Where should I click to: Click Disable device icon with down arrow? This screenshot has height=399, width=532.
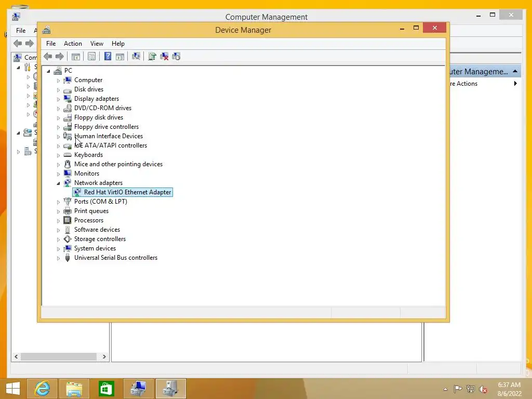click(x=176, y=56)
